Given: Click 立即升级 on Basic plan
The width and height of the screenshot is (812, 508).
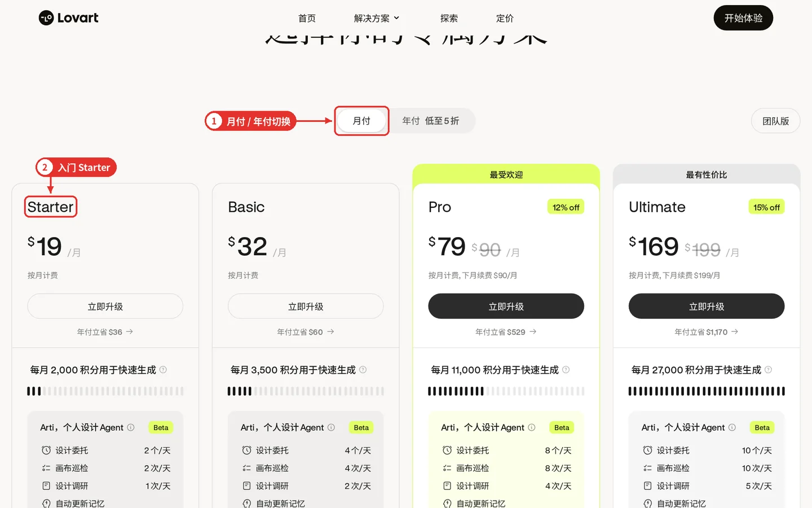Looking at the screenshot, I should pyautogui.click(x=306, y=306).
